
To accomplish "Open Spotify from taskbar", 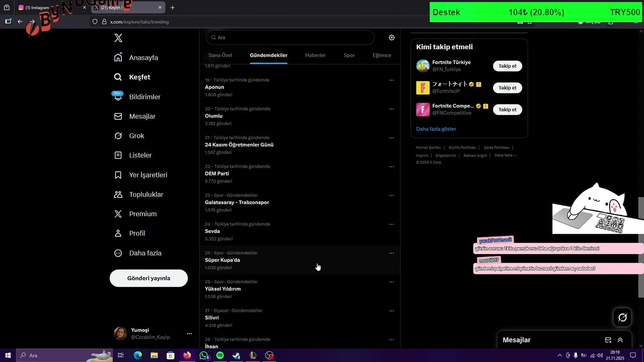I will point(220,355).
